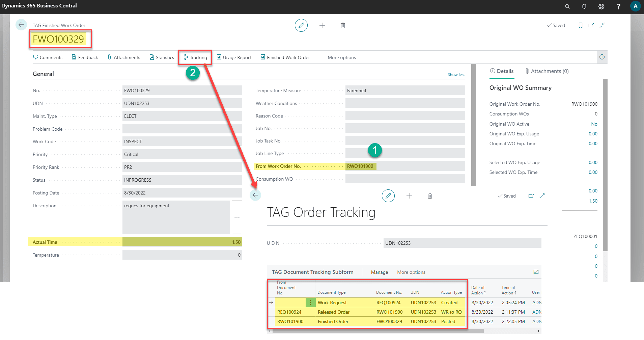Expand TAG Order Tracking to full screen
This screenshot has height=340, width=644.
[x=542, y=196]
